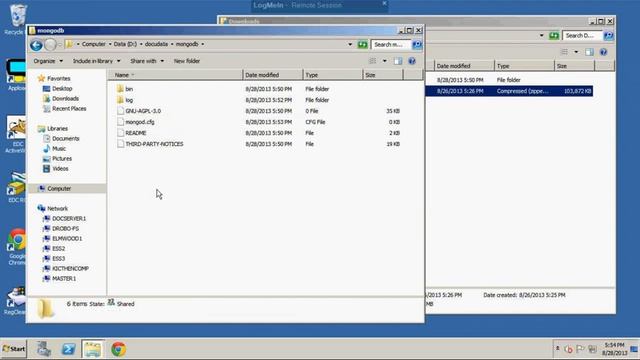
Task: Open KICTHENCOMP network computer
Action: (x=70, y=269)
